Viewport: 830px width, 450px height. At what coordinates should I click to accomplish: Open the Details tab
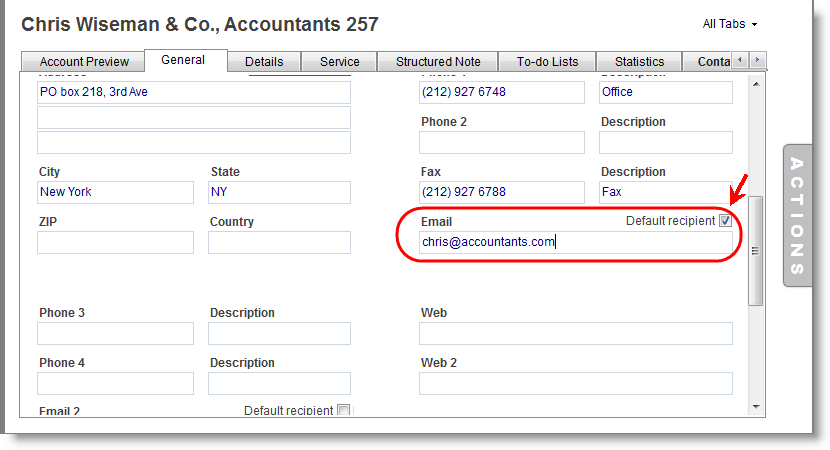[x=264, y=62]
